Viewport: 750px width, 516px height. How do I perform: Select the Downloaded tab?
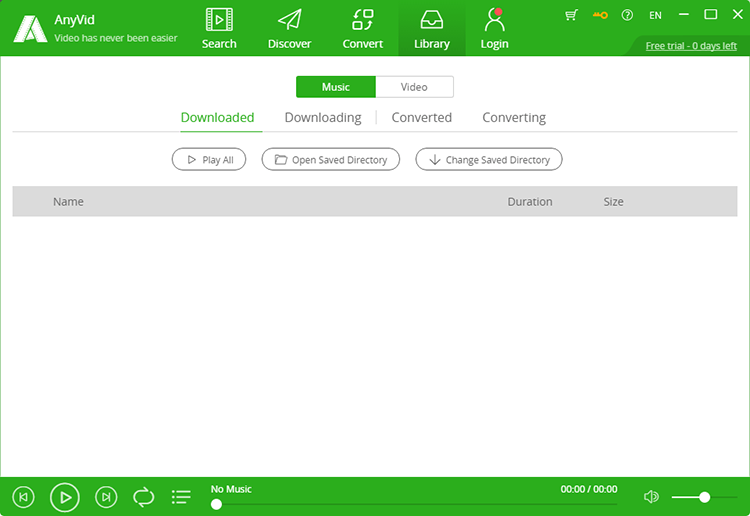(x=218, y=118)
